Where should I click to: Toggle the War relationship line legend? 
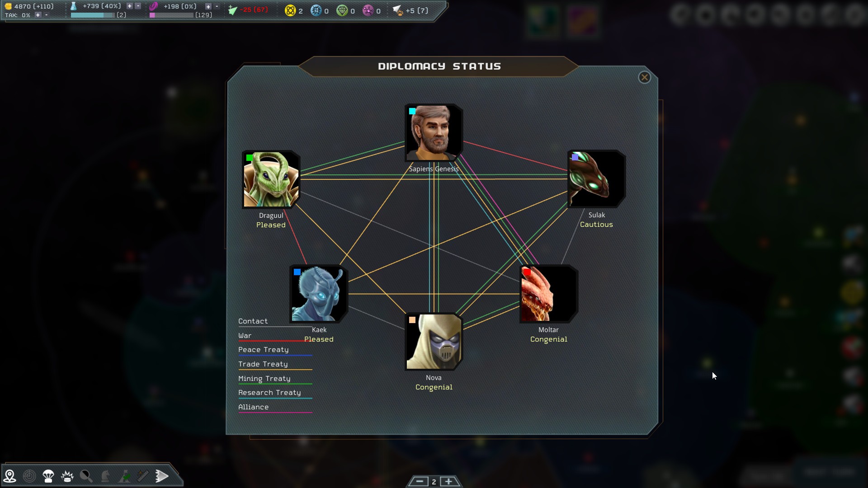(245, 335)
